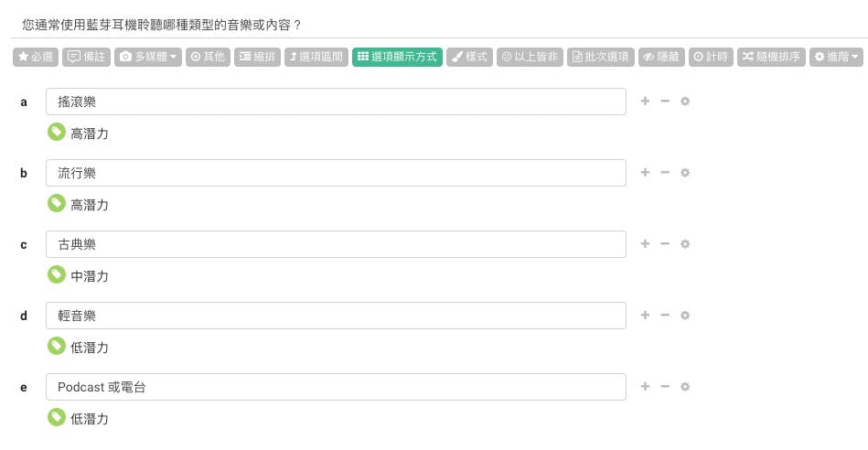The image size is (868, 450).
Task: Click the green tag icon under 搖滾樂
Action: coord(57,133)
